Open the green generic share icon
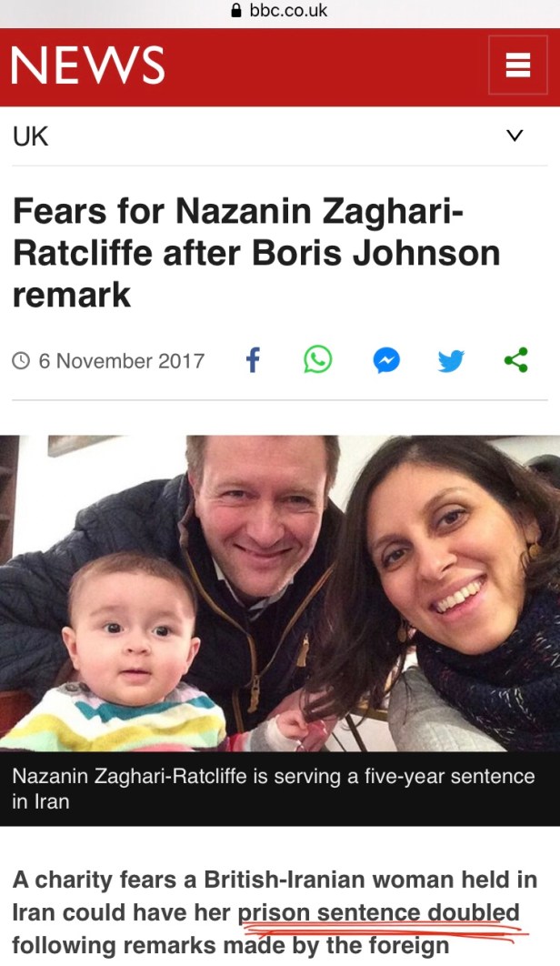Viewport: 560px width, 966px height. pos(515,360)
